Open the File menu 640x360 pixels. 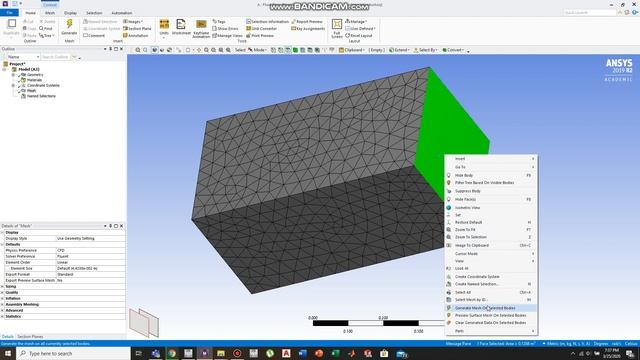(9, 13)
